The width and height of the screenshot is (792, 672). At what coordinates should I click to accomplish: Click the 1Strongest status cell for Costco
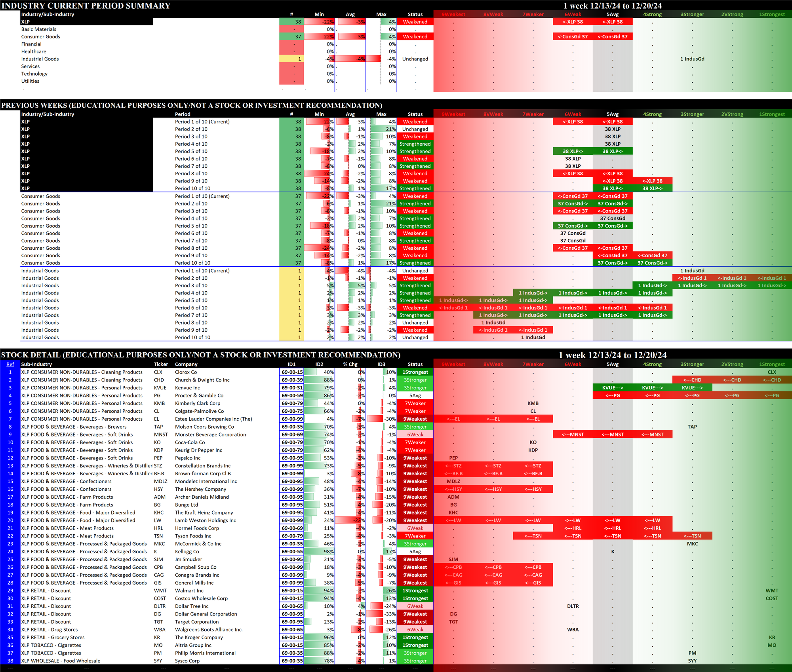point(415,598)
